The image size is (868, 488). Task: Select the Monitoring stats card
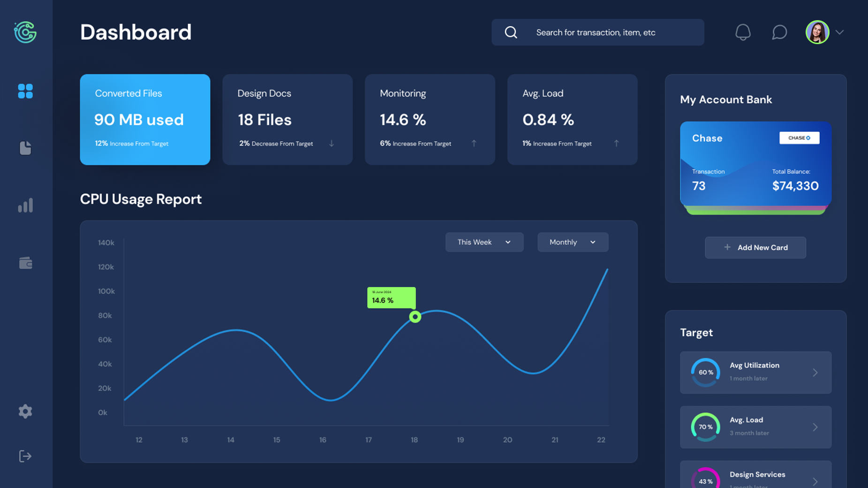[x=430, y=119]
